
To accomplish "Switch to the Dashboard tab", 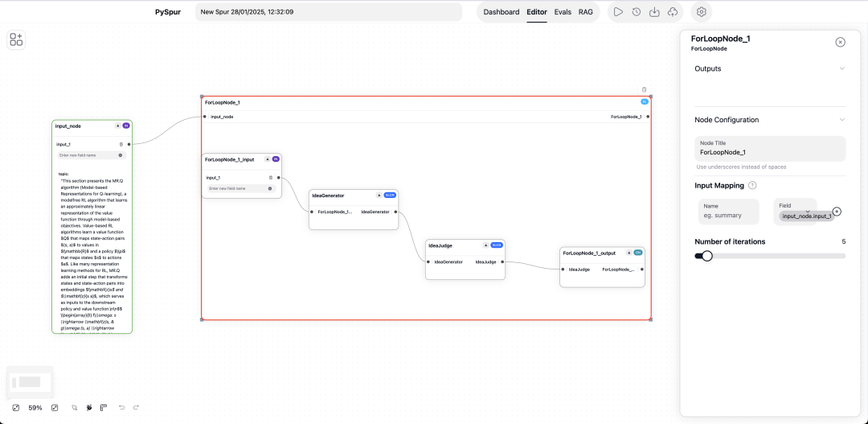I will (x=502, y=12).
